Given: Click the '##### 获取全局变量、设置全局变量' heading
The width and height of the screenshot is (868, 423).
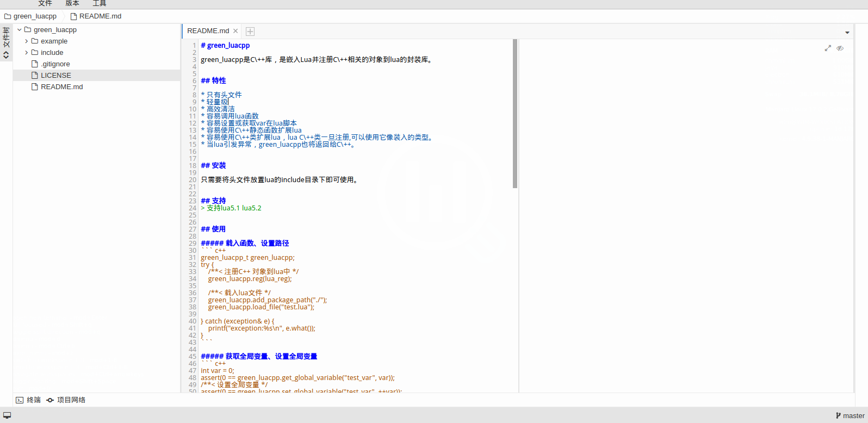Looking at the screenshot, I should coord(259,357).
